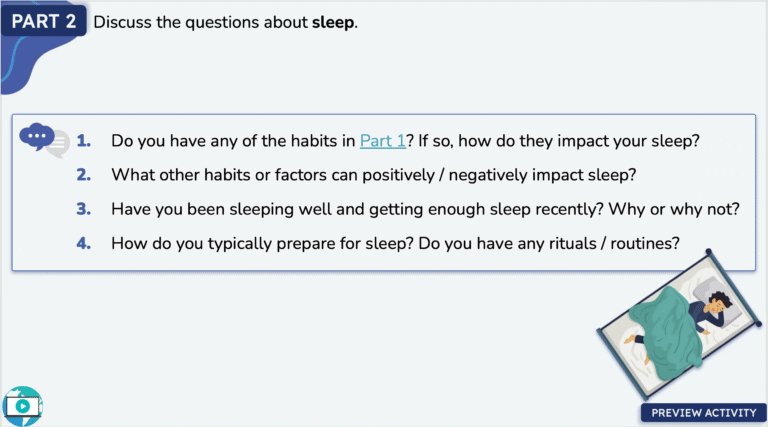
Task: Select the number 1 list marker
Action: point(84,141)
